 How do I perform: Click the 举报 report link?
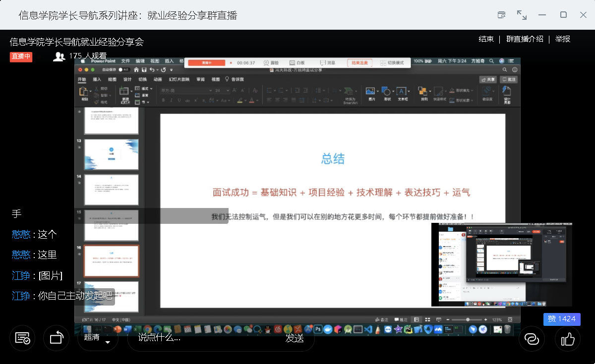point(563,39)
